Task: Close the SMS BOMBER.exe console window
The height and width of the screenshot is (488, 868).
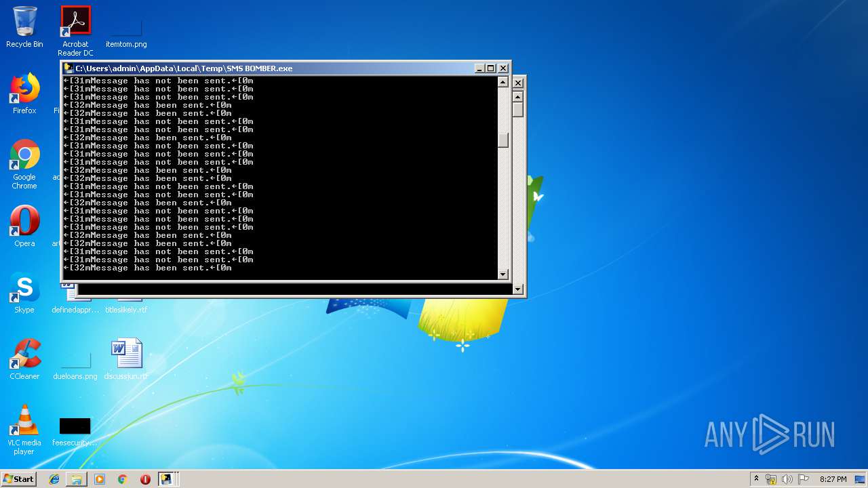Action: click(x=503, y=68)
